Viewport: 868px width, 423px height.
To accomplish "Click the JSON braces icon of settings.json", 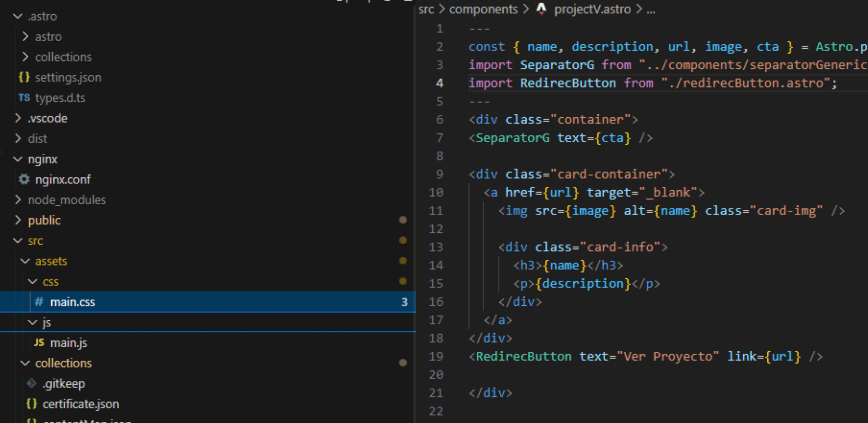I will coord(24,77).
